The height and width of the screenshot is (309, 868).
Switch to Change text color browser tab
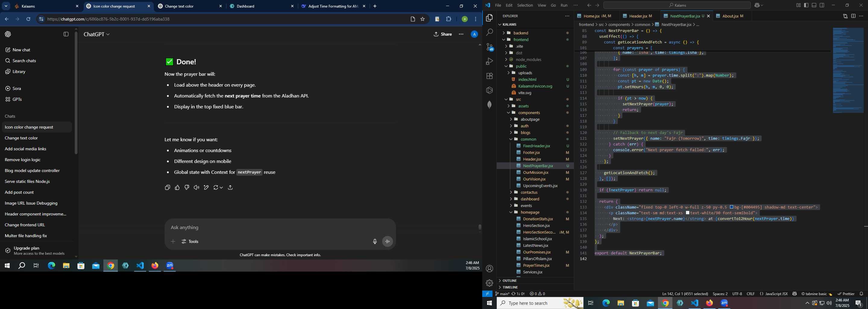pyautogui.click(x=190, y=6)
